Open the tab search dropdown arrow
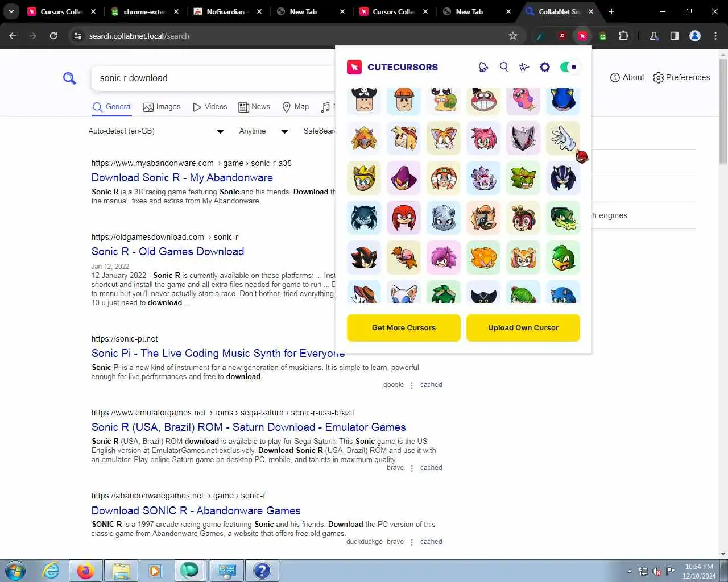Viewport: 728px width, 582px height. coord(11,11)
